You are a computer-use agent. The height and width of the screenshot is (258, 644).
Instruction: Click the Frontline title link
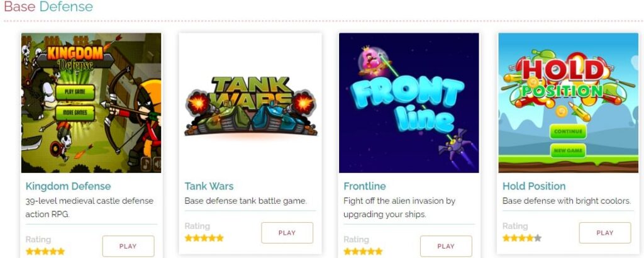365,186
